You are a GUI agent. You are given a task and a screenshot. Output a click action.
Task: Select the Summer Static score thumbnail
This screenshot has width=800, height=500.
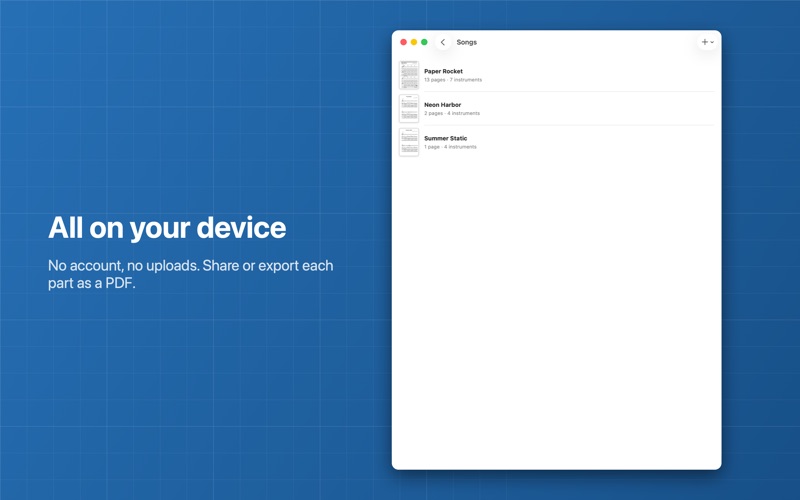coord(409,142)
